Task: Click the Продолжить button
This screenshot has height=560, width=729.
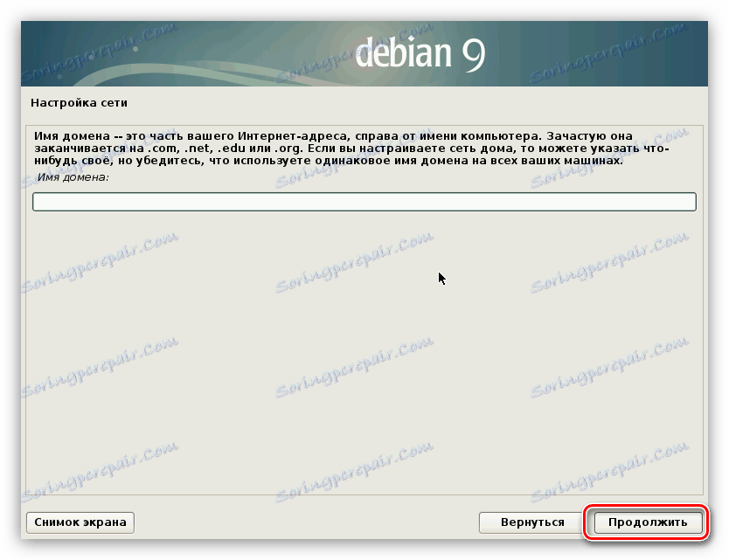Action: pyautogui.click(x=648, y=522)
